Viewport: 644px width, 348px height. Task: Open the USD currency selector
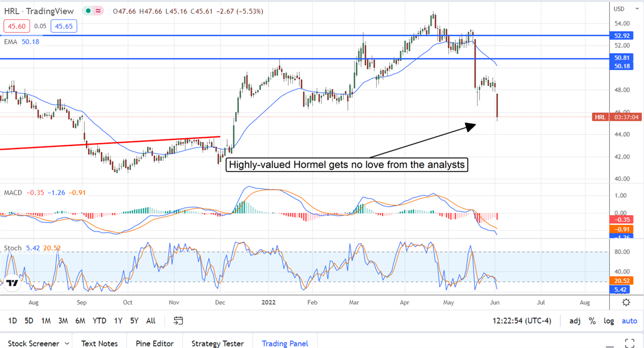tap(619, 9)
